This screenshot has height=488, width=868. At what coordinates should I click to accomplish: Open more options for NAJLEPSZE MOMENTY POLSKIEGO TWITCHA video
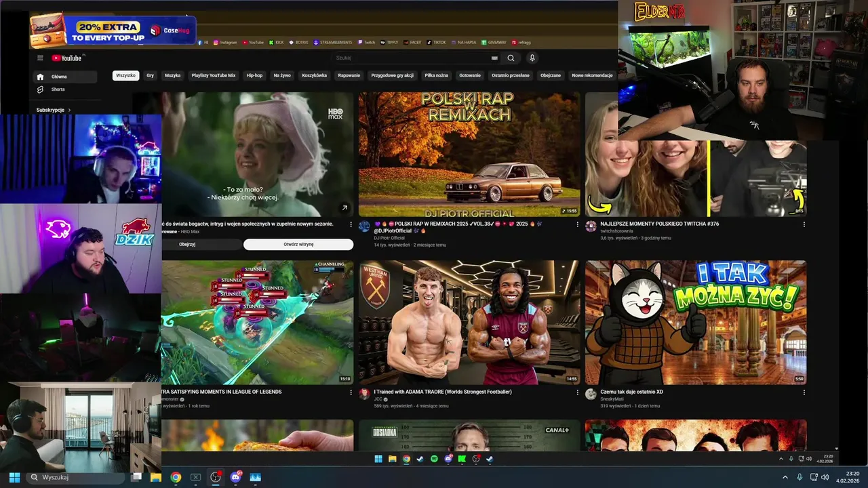click(804, 224)
